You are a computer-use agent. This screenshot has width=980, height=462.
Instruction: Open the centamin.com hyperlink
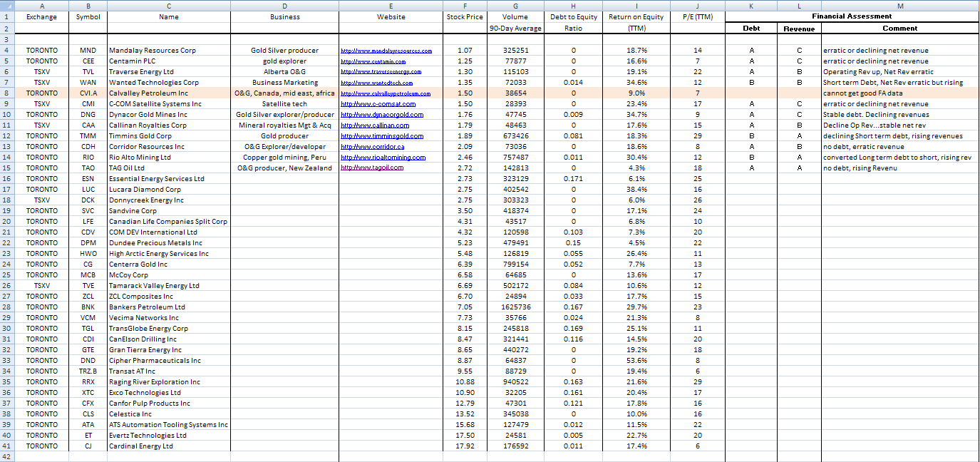coord(373,61)
